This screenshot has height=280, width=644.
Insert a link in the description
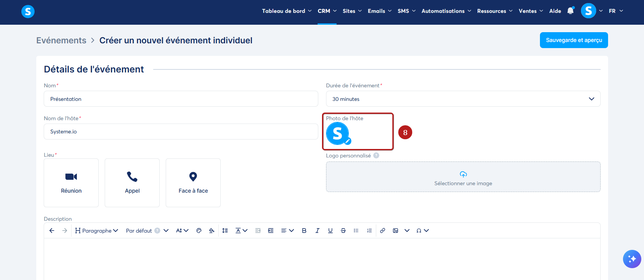pyautogui.click(x=383, y=231)
